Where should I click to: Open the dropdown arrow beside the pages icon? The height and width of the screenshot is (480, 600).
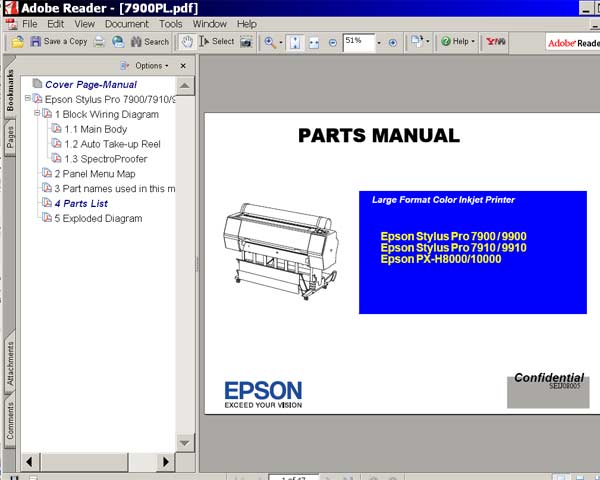(427, 41)
